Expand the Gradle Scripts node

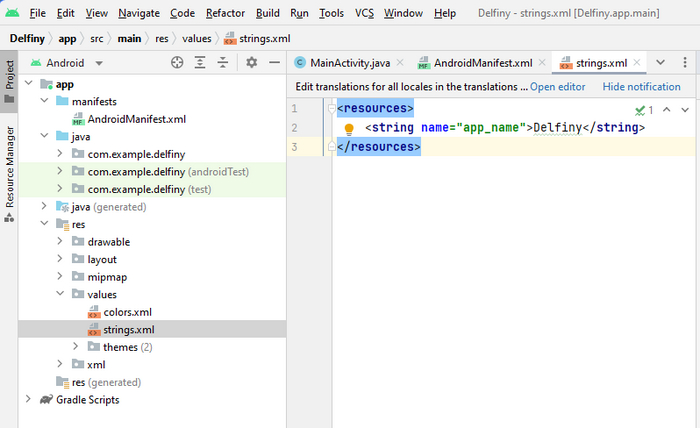pyautogui.click(x=28, y=400)
